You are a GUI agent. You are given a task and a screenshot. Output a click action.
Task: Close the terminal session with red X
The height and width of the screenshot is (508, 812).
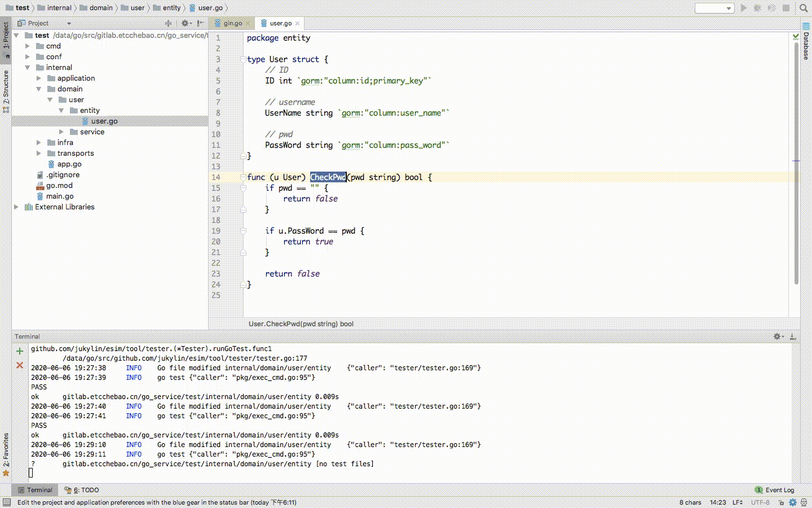pos(20,365)
